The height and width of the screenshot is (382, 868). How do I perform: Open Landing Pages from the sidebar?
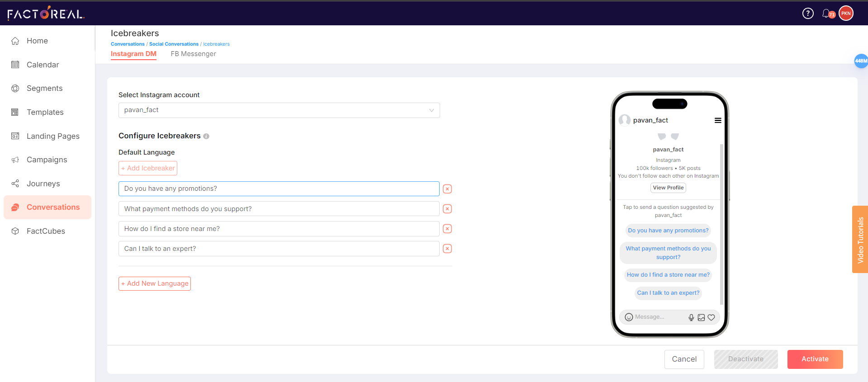(53, 136)
